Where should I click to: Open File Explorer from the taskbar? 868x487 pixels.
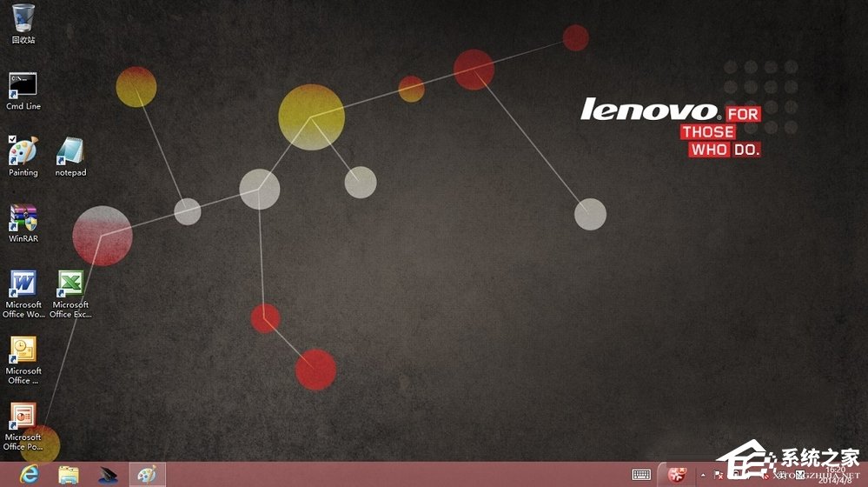[x=69, y=474]
